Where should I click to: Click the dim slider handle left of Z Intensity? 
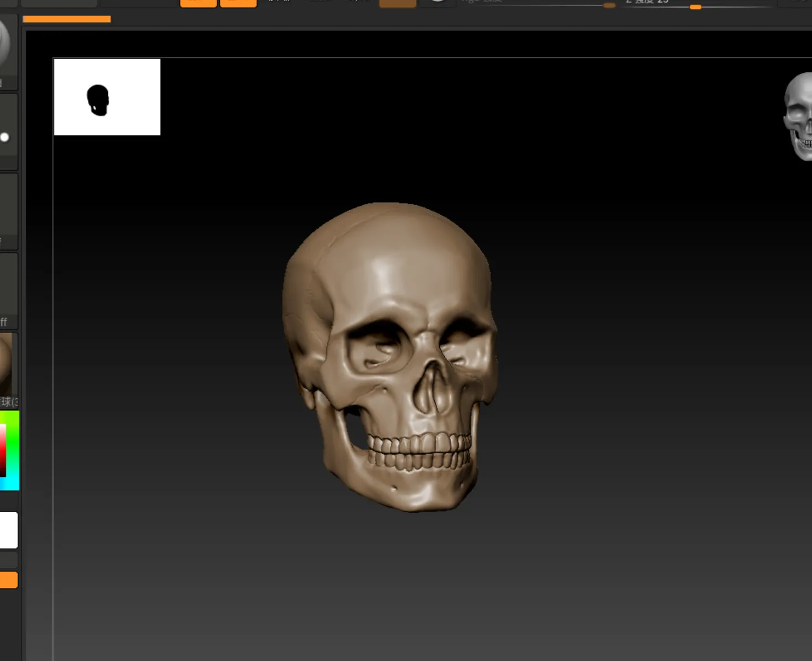[609, 6]
